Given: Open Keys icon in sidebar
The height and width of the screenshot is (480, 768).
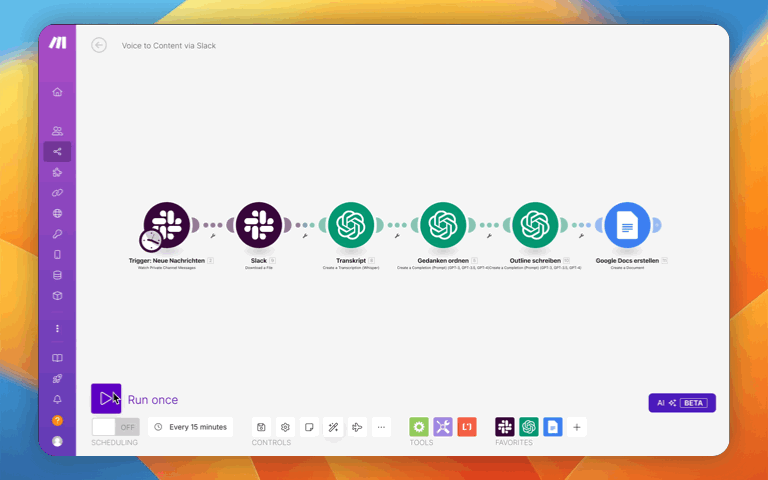Looking at the screenshot, I should pyautogui.click(x=57, y=234).
